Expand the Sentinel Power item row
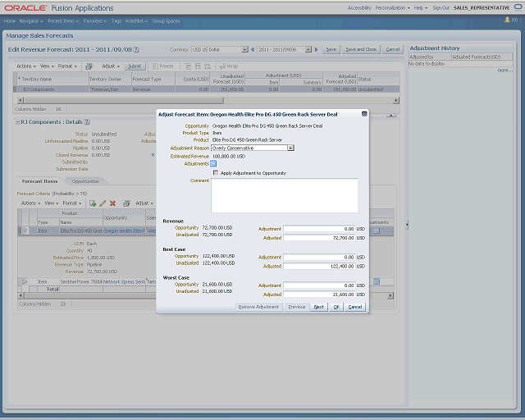 (x=25, y=281)
